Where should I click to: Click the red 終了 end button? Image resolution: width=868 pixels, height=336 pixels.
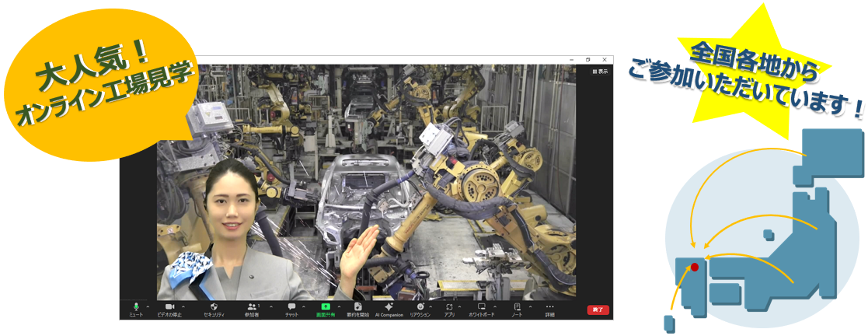click(x=598, y=310)
